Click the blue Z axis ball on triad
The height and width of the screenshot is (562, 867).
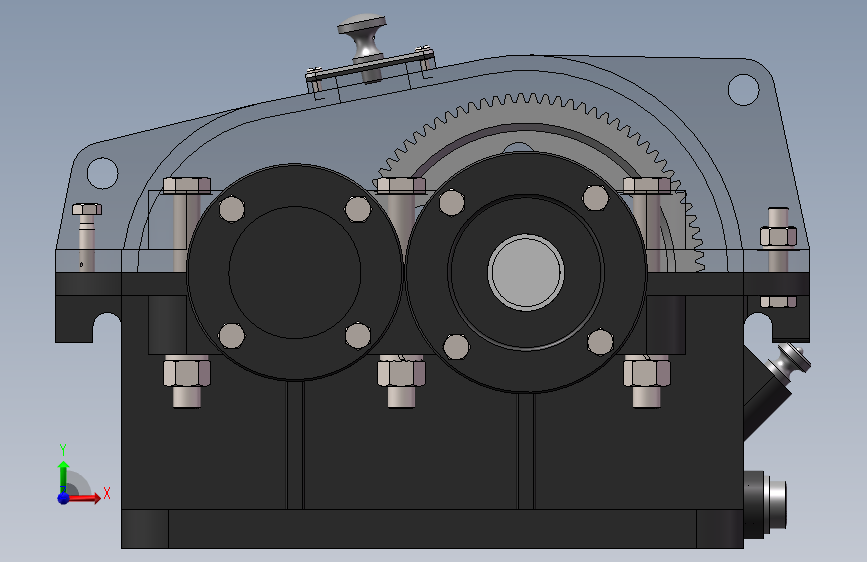pyautogui.click(x=64, y=498)
